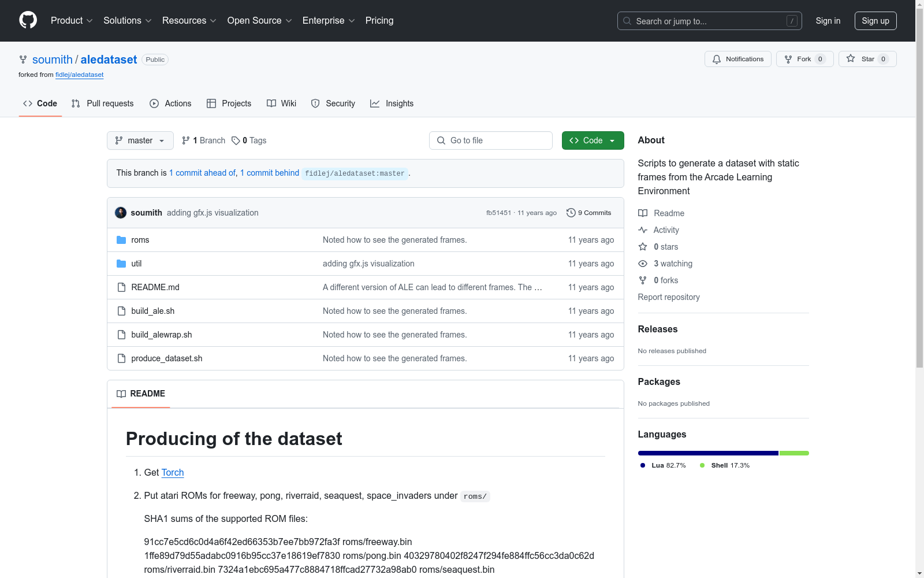Screen dimensions: 924x578
Task: Focus the Go to file input
Action: (491, 140)
